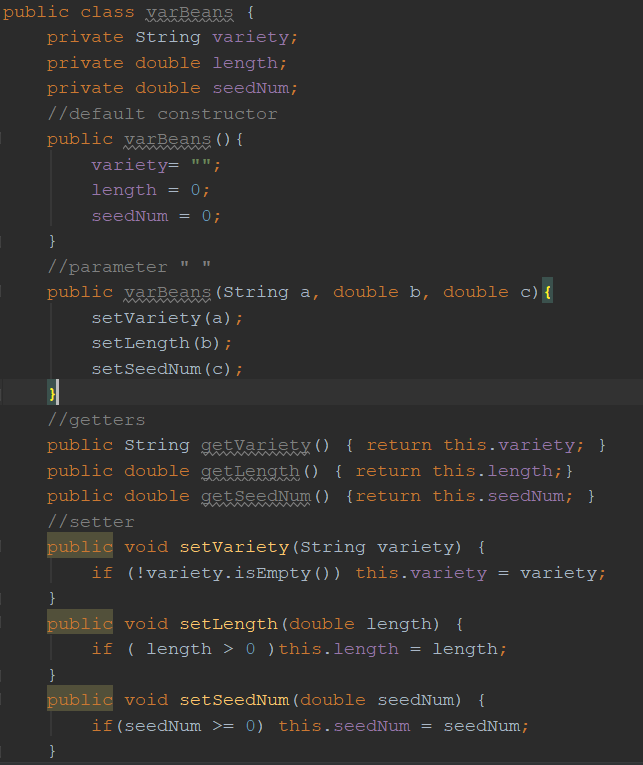Click setLength in its method declaration
The width and height of the screenshot is (643, 765).
[228, 624]
